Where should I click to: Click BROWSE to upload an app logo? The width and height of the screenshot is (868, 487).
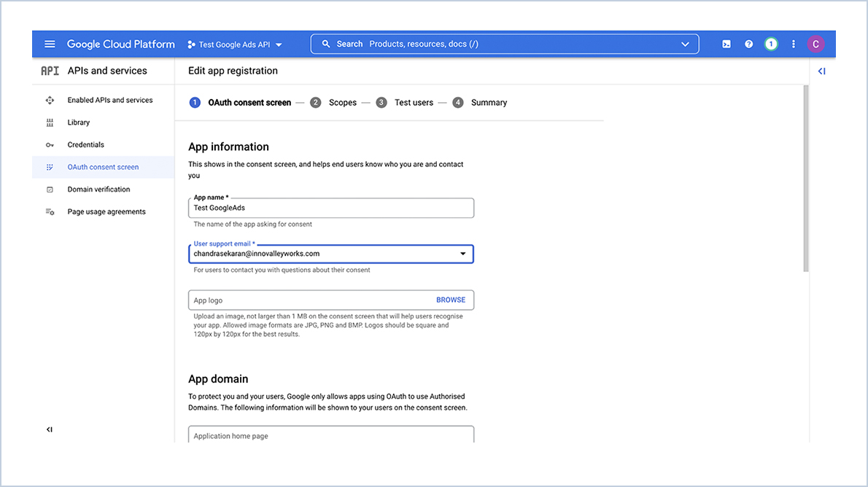(x=451, y=300)
